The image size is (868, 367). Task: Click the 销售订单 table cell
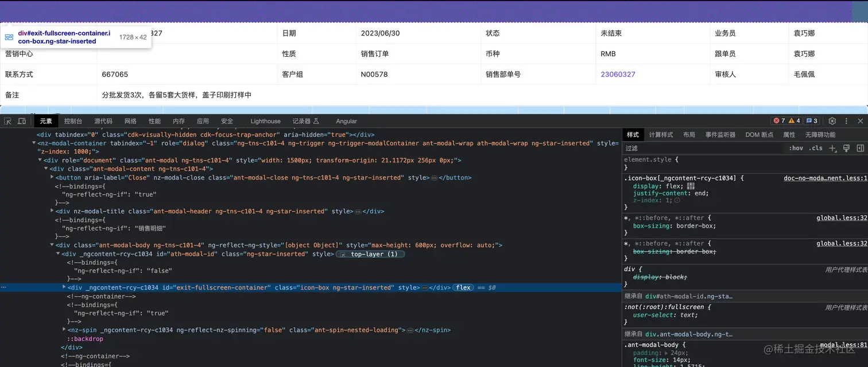[418, 54]
